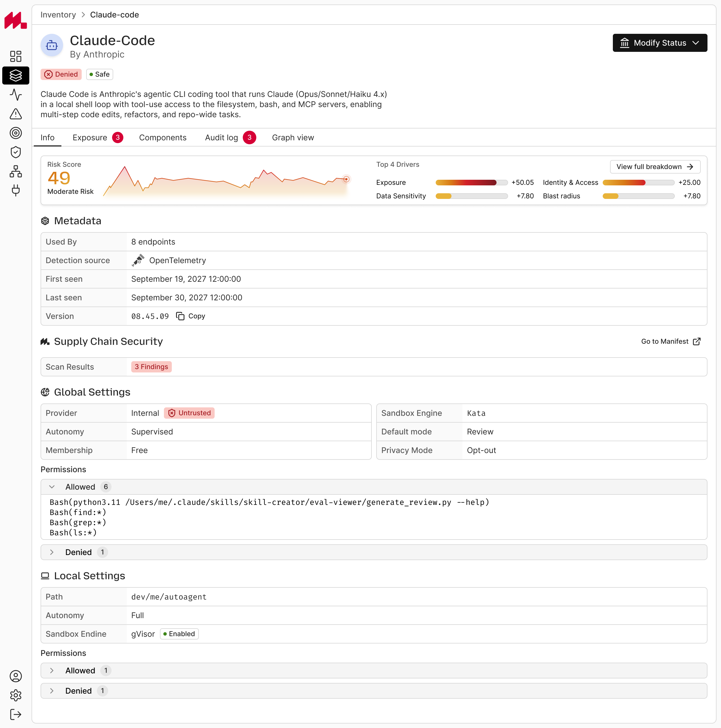Click the generate_review.py permission entry
This screenshot has height=728, width=721.
pyautogui.click(x=269, y=502)
